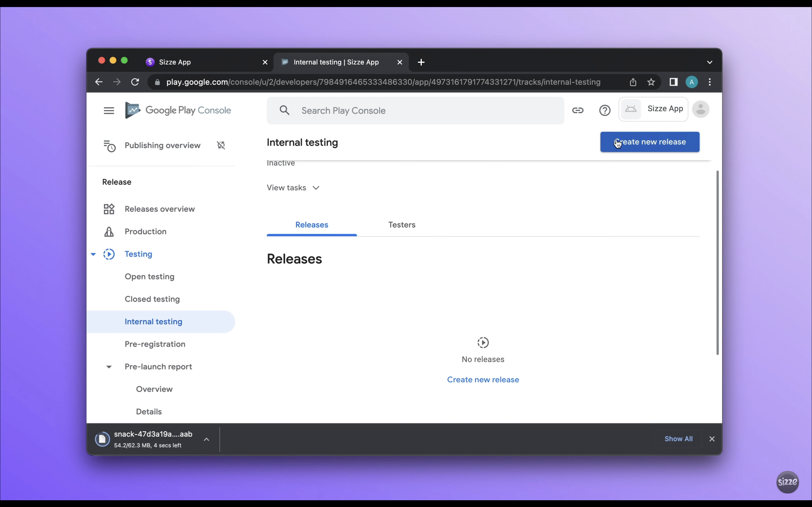Viewport: 812px width, 507px height.
Task: Collapse the Pre-launch report arrow
Action: click(x=109, y=367)
